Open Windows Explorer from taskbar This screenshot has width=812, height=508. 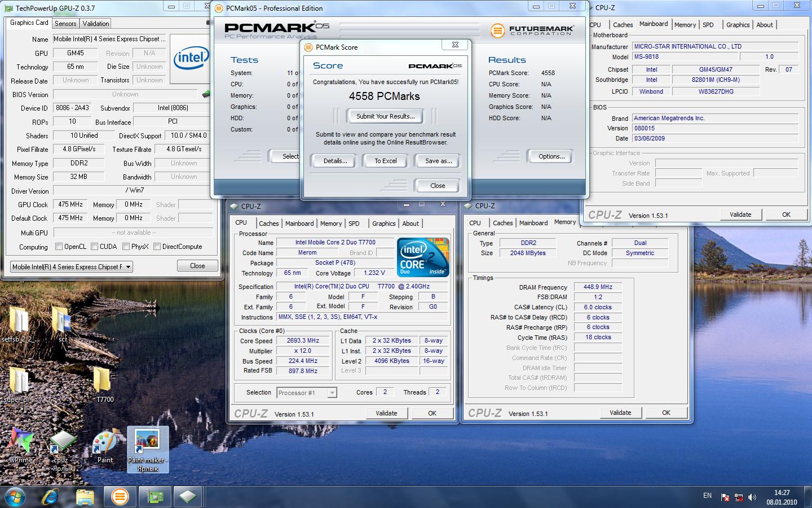pyautogui.click(x=85, y=496)
